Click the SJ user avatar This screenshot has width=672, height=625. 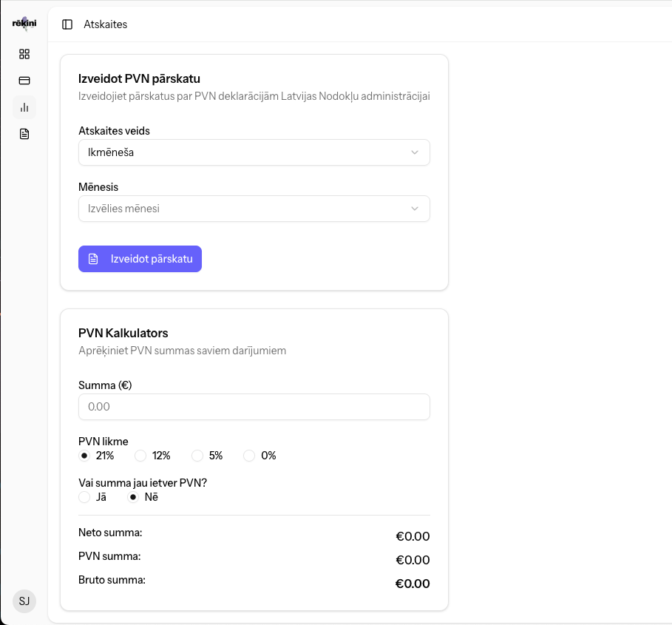point(24,601)
